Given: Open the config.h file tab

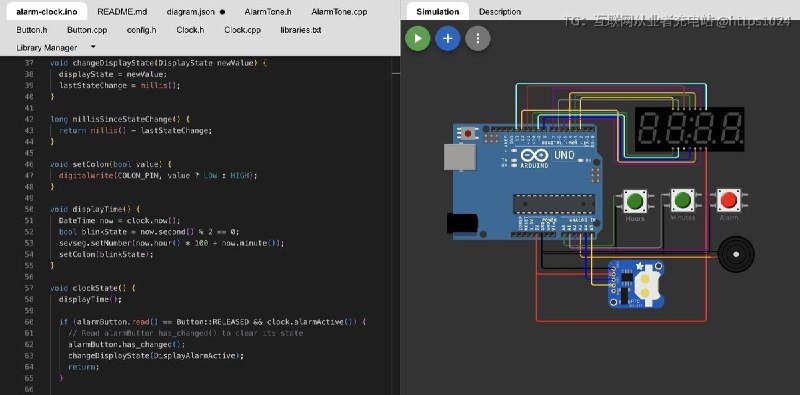Looking at the screenshot, I should (x=141, y=30).
